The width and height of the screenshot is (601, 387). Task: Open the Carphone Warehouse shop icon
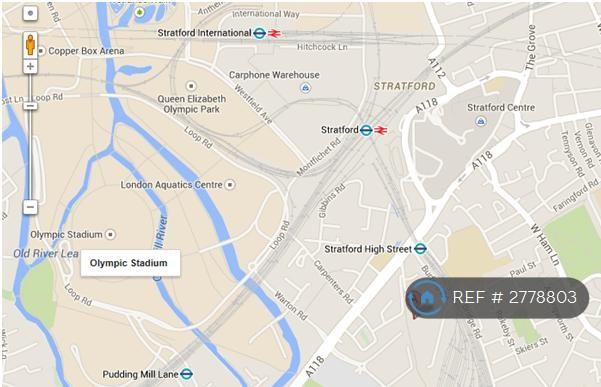305,88
